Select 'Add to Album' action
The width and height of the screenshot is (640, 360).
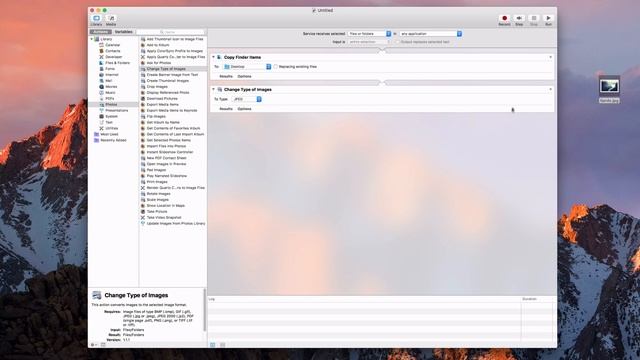click(x=158, y=45)
